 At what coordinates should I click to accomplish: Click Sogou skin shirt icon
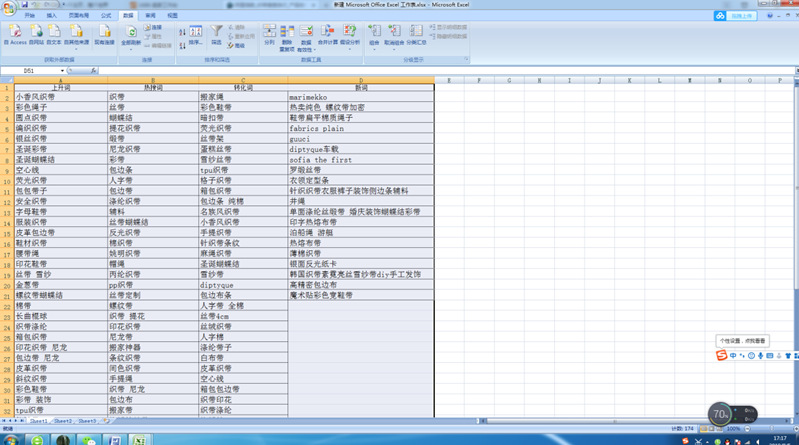coord(788,356)
